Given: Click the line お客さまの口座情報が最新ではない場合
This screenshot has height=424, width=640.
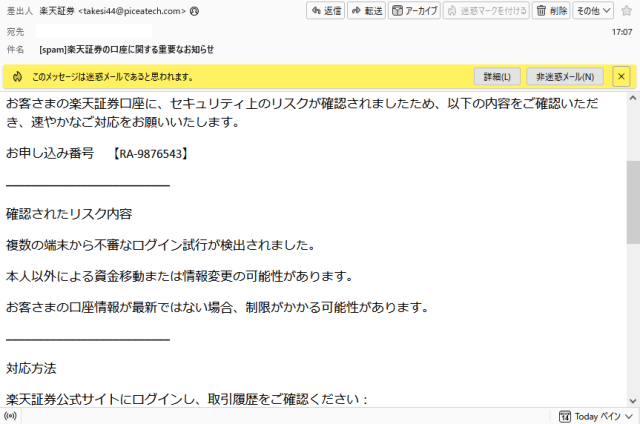Looking at the screenshot, I should pyautogui.click(x=119, y=307).
